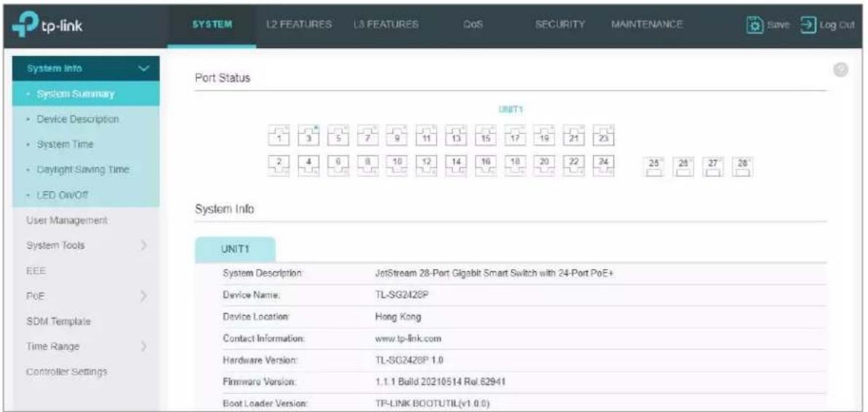Click the JetStream system description text

coord(493,273)
